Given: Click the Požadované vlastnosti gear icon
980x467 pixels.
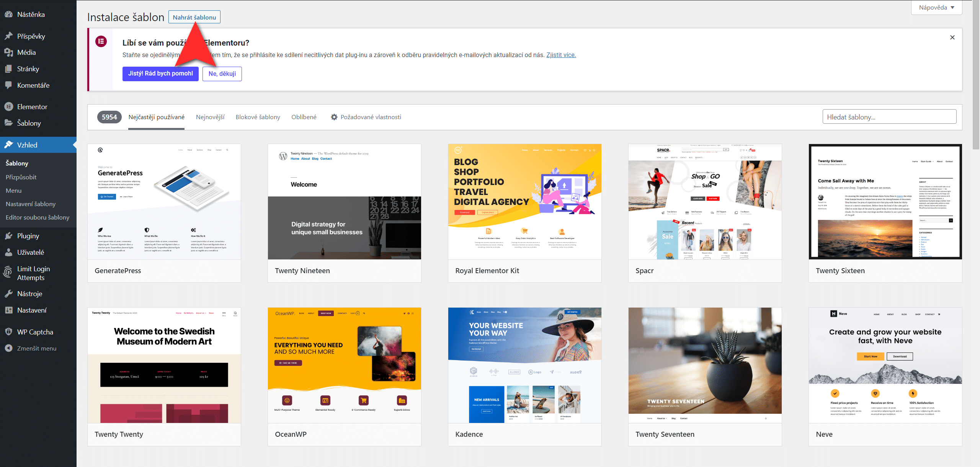Looking at the screenshot, I should [334, 117].
